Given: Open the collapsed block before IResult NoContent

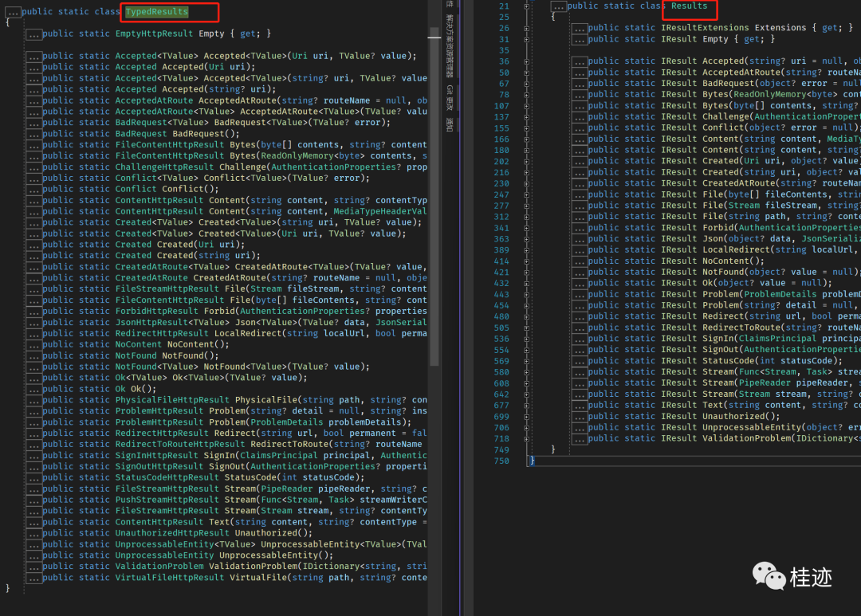Looking at the screenshot, I should click(x=580, y=261).
